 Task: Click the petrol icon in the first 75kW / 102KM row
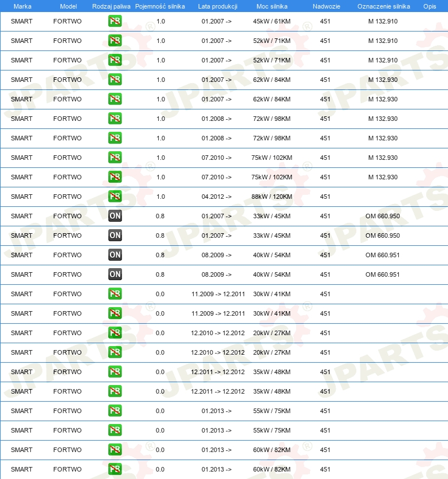(x=115, y=158)
